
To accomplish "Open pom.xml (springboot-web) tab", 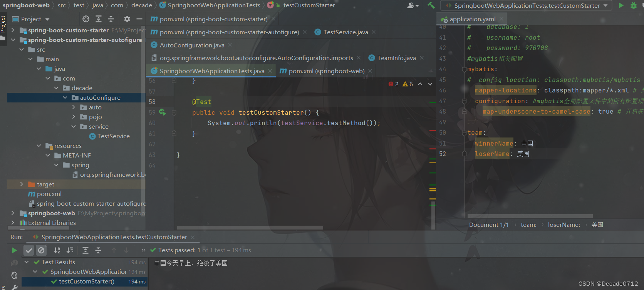I will [326, 71].
